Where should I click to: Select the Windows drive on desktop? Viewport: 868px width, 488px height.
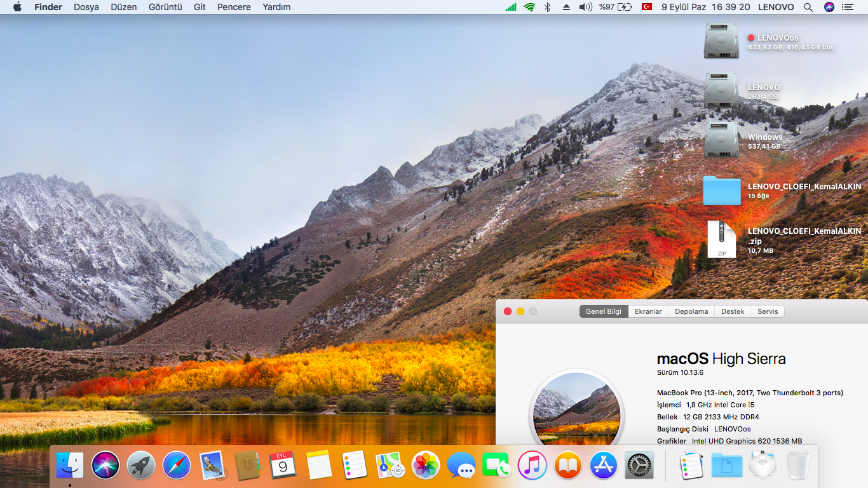point(721,140)
